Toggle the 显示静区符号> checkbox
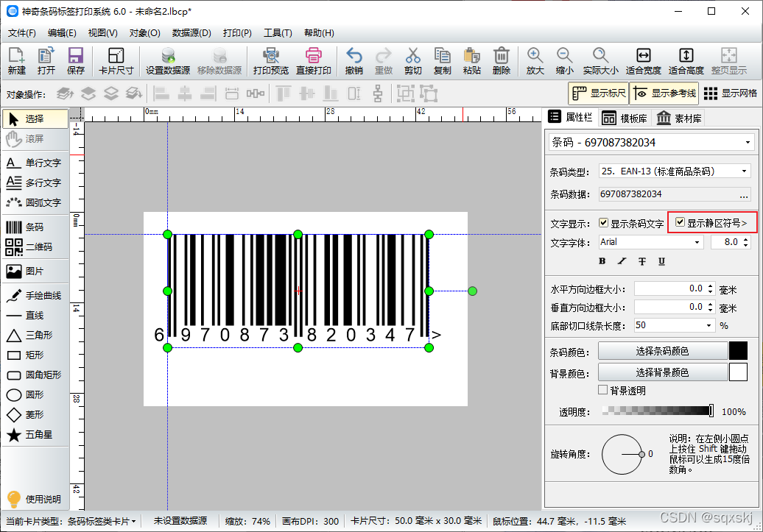The width and height of the screenshot is (763, 532). (680, 222)
